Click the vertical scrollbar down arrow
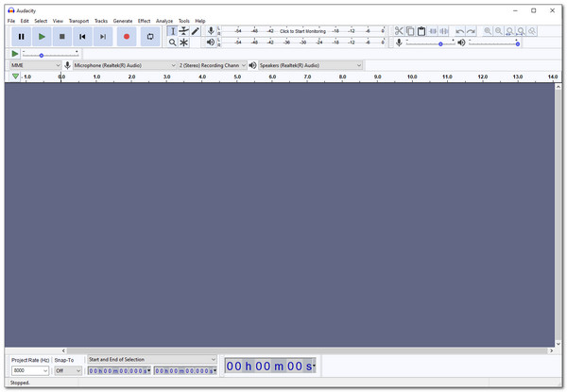This screenshot has width=567, height=392. point(558,344)
